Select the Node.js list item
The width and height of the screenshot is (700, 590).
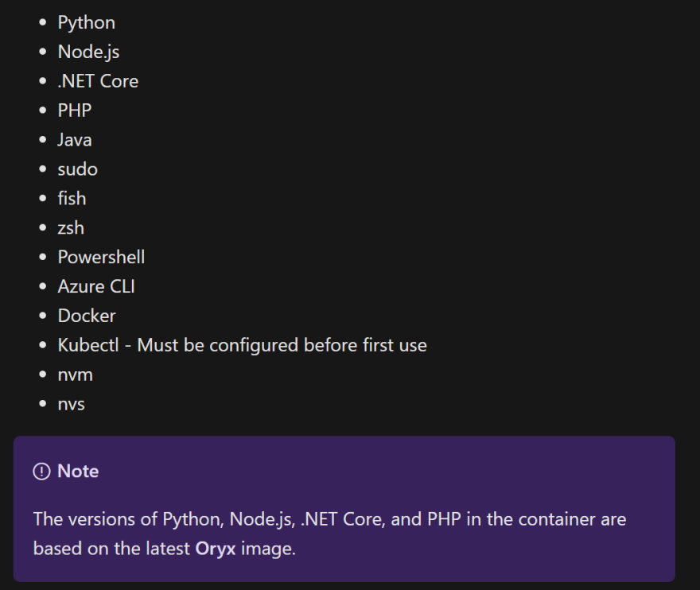tap(88, 52)
